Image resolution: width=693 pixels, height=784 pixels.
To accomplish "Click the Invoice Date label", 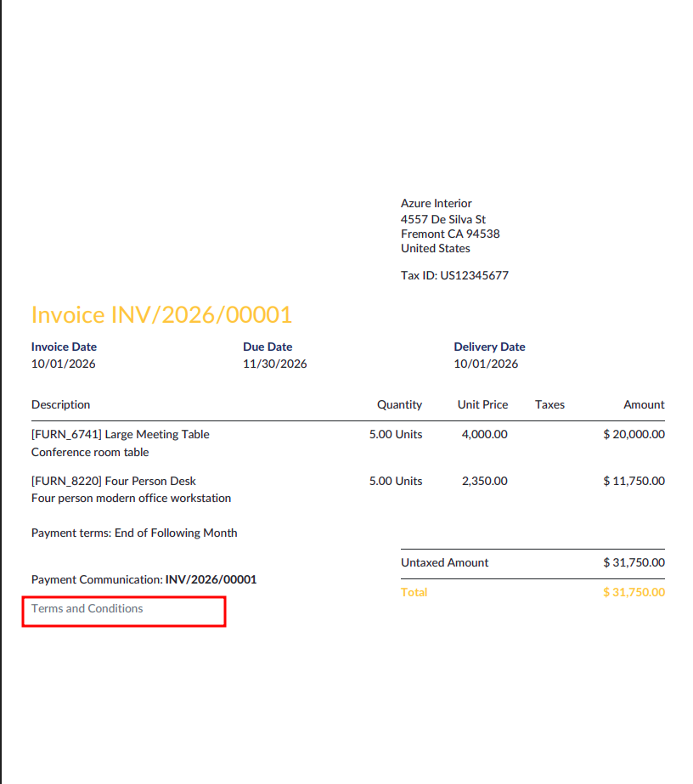I will 64,347.
